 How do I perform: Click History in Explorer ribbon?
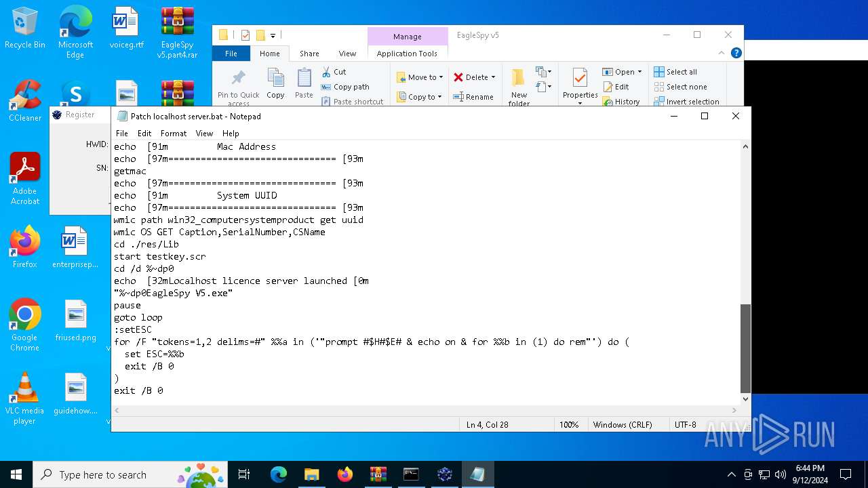(621, 102)
